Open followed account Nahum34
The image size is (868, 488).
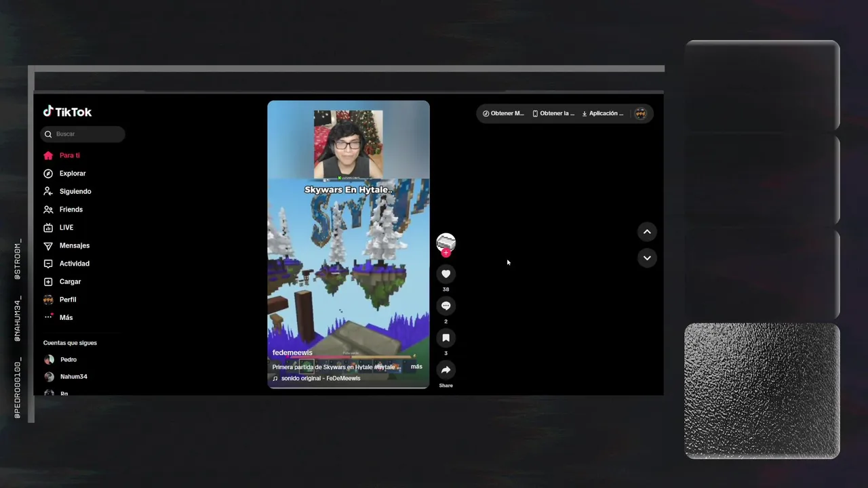(73, 377)
